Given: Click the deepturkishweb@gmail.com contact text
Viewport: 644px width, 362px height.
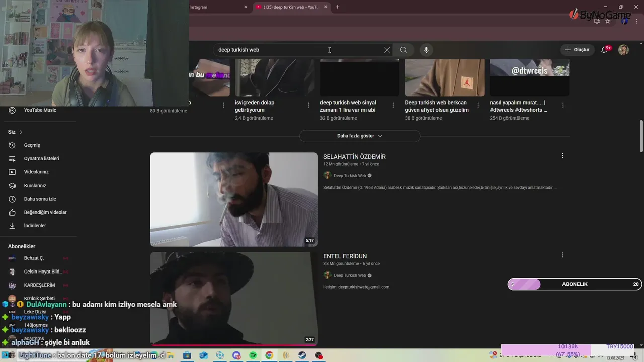Looking at the screenshot, I should pyautogui.click(x=364, y=287).
